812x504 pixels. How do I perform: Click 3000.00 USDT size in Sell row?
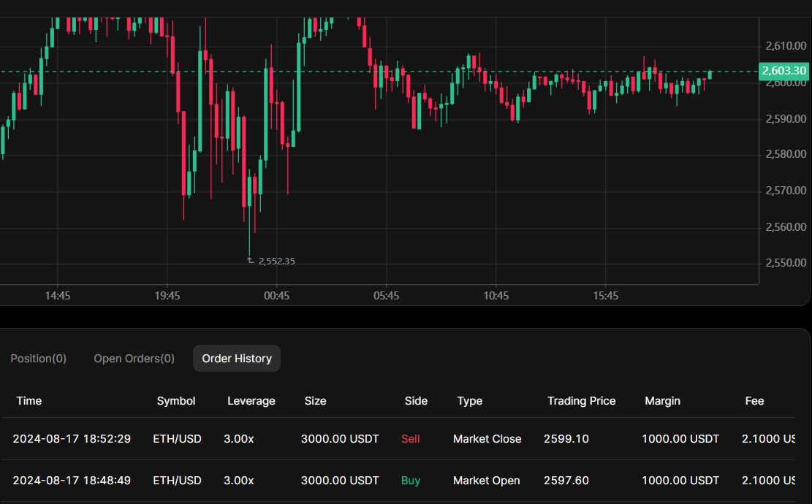[x=340, y=439]
